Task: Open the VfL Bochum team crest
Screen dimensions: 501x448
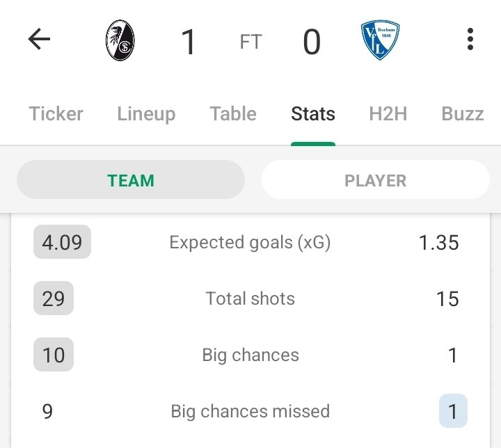Action: (380, 40)
